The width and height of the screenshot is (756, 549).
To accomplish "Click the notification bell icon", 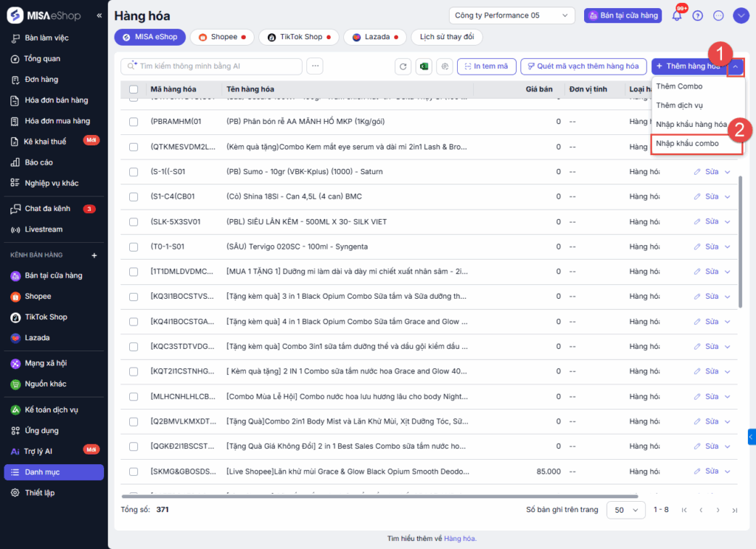I will pyautogui.click(x=677, y=15).
